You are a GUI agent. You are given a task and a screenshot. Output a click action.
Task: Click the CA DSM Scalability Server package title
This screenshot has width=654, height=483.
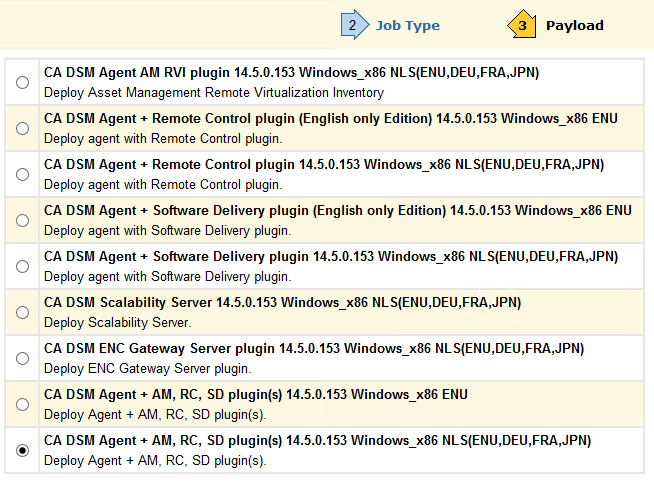282,303
